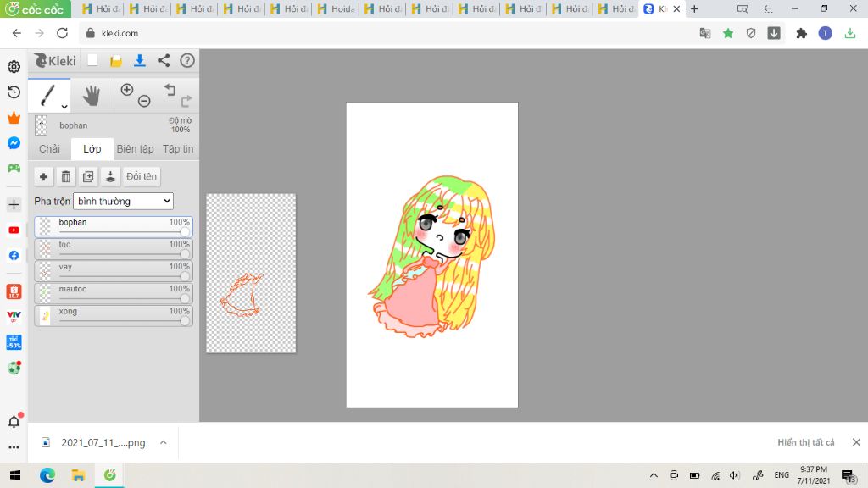Open Facebook from sidebar
Viewport: 868px width, 488px height.
pyautogui.click(x=14, y=256)
